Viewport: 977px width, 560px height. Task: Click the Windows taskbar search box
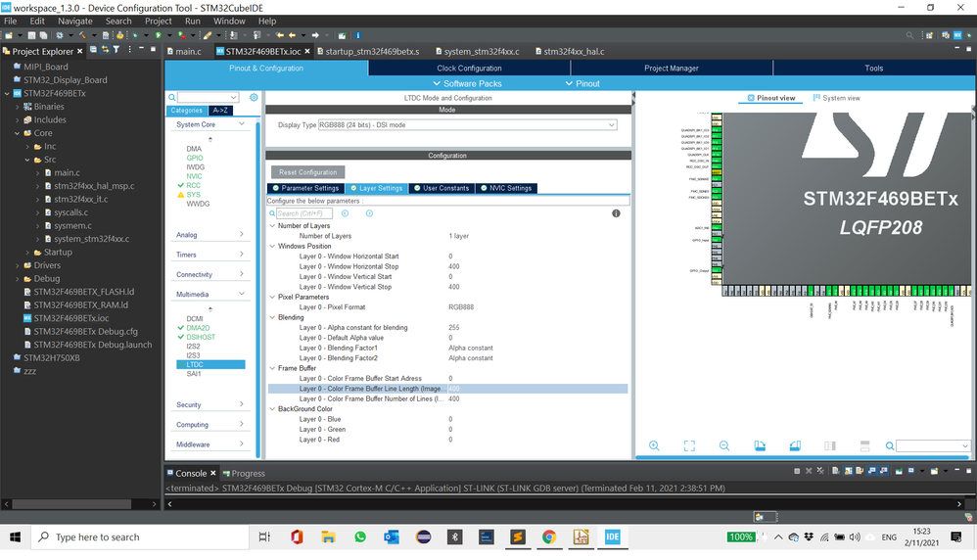[x=140, y=537]
